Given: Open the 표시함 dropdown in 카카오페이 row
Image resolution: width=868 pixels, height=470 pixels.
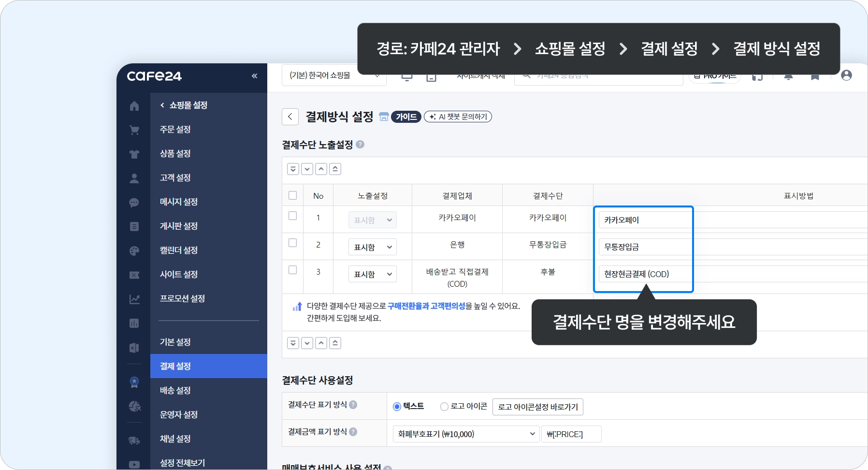Looking at the screenshot, I should [x=372, y=220].
